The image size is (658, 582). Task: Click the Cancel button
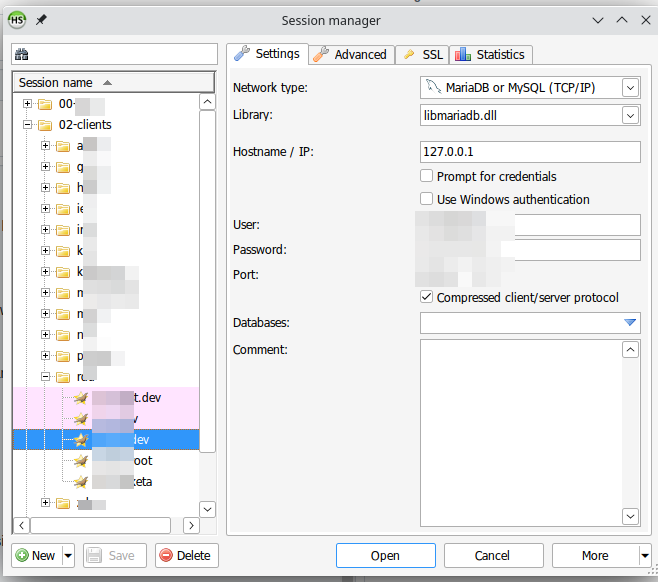pos(494,556)
